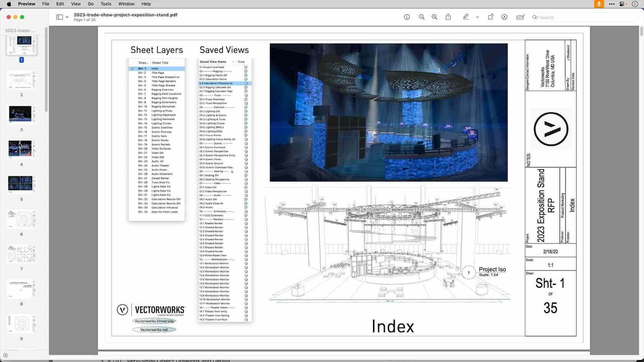Viewport: 644px width, 362px height.
Task: Open the Tools menu
Action: (x=105, y=4)
